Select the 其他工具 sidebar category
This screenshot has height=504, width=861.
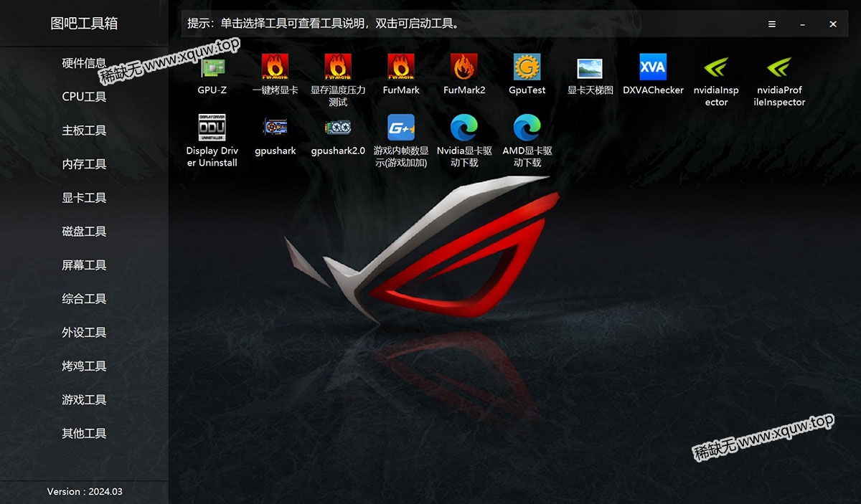tap(84, 434)
